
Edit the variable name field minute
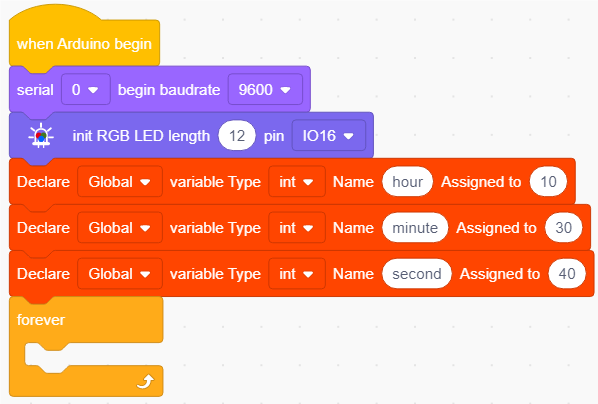tap(415, 228)
